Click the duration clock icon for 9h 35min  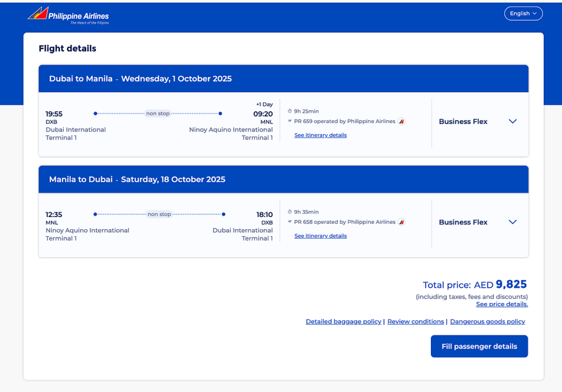tap(290, 212)
